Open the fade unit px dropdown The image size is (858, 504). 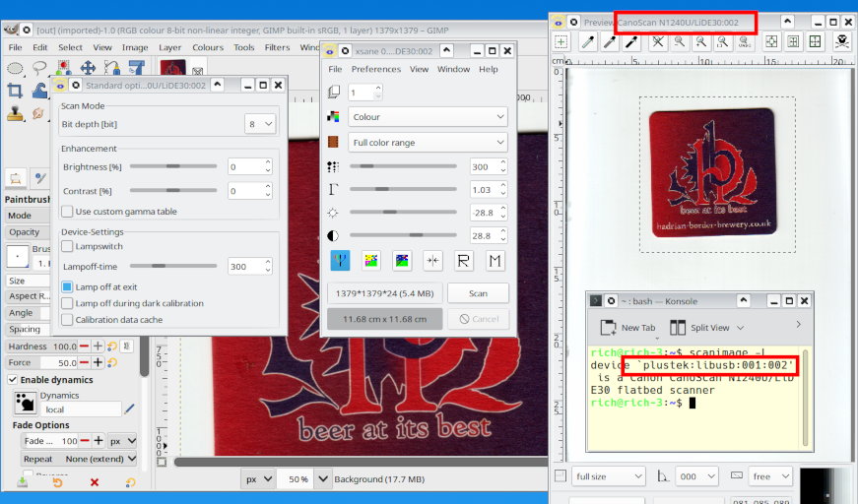click(x=122, y=441)
